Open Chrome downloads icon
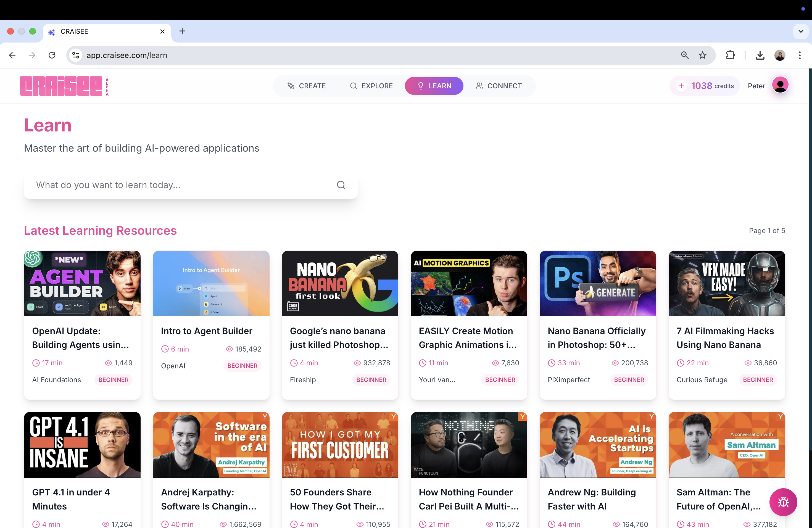 760,55
